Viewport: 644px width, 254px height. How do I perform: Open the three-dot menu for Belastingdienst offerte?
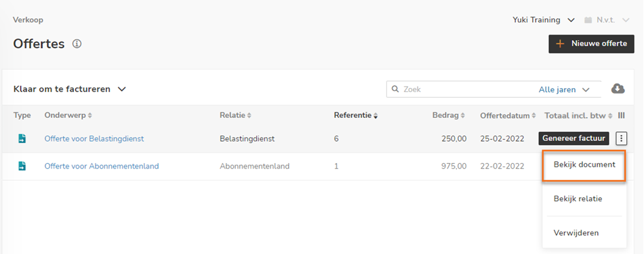click(x=622, y=139)
